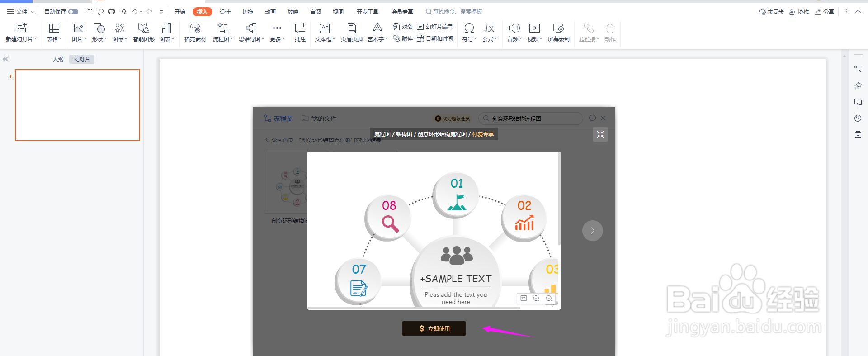Click the 图表 chart icon

[166, 28]
